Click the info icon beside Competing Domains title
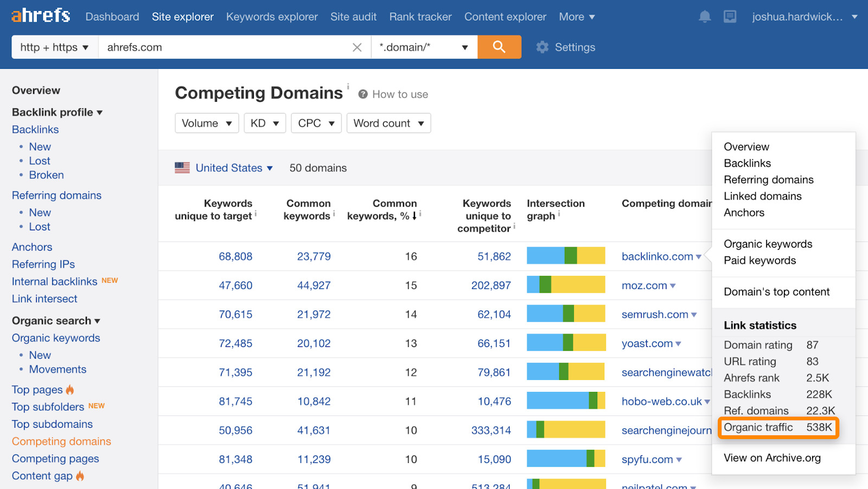The image size is (868, 489). coord(348,87)
